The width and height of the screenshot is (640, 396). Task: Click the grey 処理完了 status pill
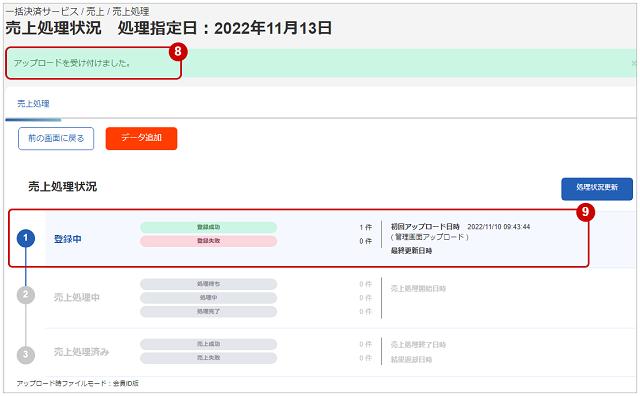[209, 311]
